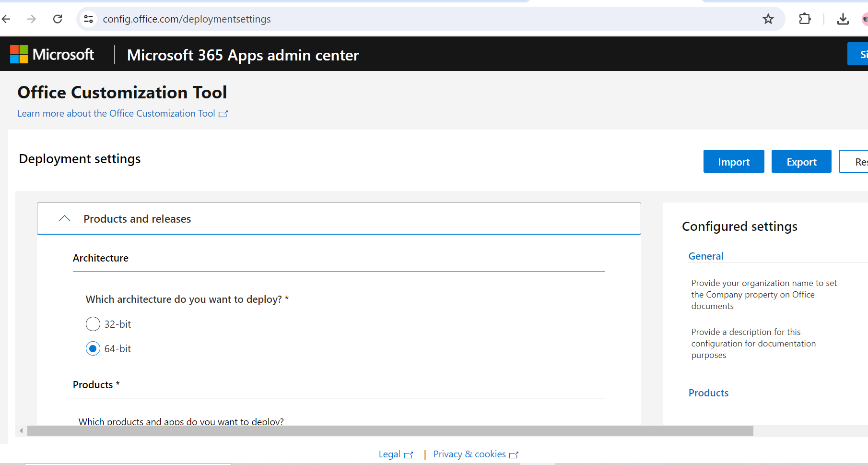The height and width of the screenshot is (465, 868).
Task: Click the browser forward arrow
Action: [32, 19]
